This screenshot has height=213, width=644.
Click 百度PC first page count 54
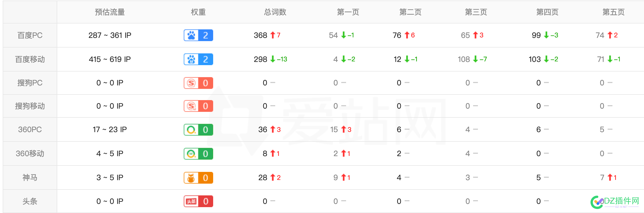coord(333,35)
